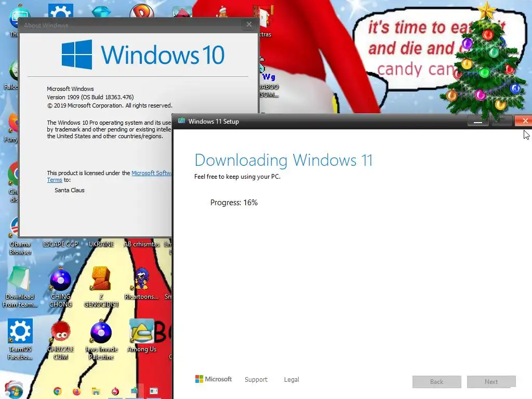Switch to Windows 11 Setup taskbar button
This screenshot has width=532, height=399.
135,391
